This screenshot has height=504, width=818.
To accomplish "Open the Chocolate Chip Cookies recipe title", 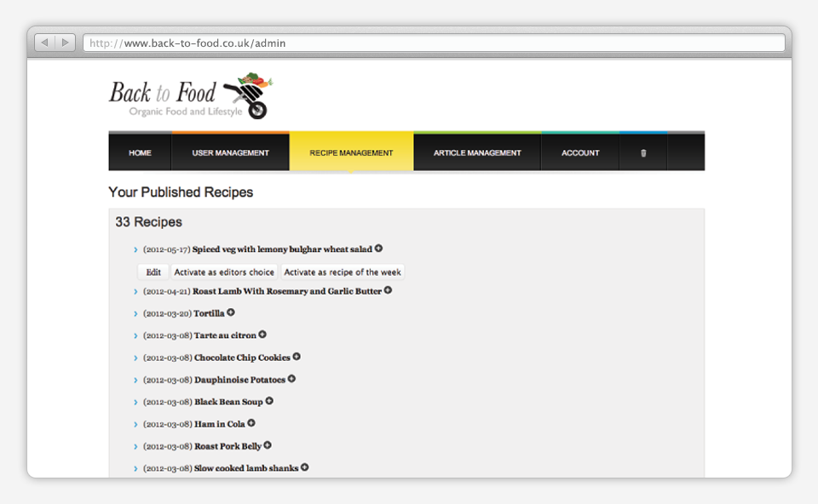I will coord(242,358).
